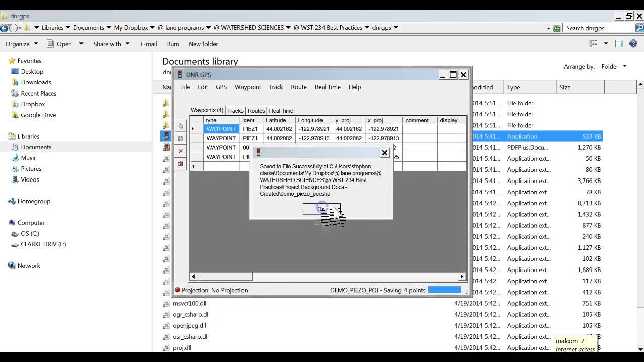Click the change view icon in Explorer
Viewport: 644px width, 362px height.
pyautogui.click(x=593, y=44)
